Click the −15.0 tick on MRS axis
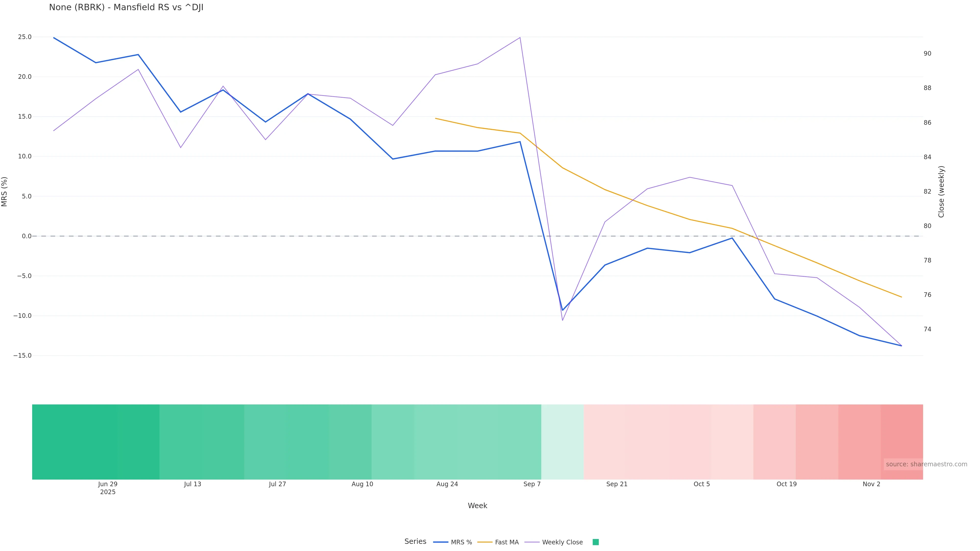This screenshot has width=980, height=551. click(22, 356)
